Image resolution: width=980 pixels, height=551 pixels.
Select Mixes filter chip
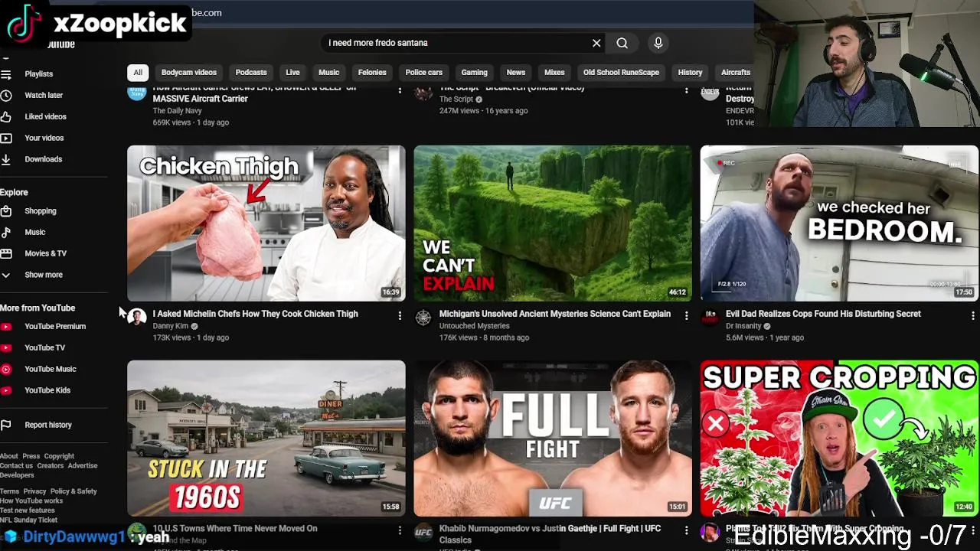[x=554, y=73]
